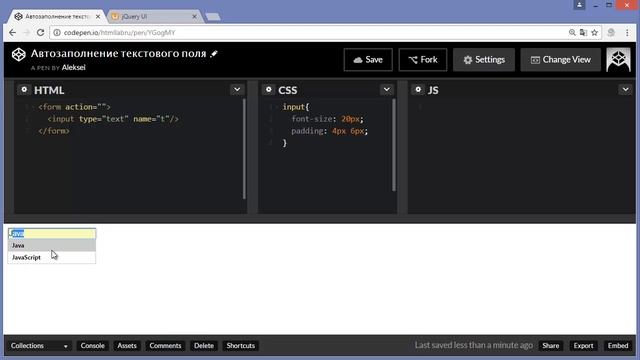The width and height of the screenshot is (640, 360).
Task: Click the CSS editor scrollbar
Action: tap(394, 145)
